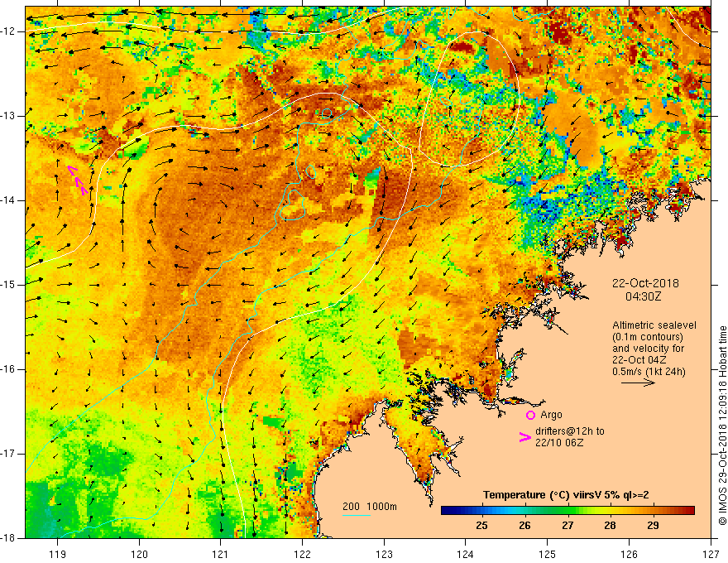The image size is (728, 563).
Task: Click the 'drifters@12h to' legend label
Action: point(570,431)
